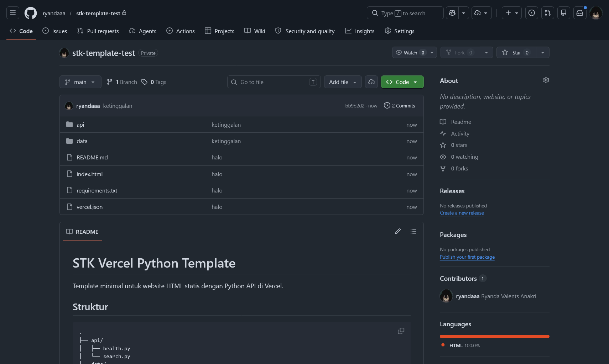Click the disabled Fork button
The height and width of the screenshot is (364, 609).
click(460, 52)
